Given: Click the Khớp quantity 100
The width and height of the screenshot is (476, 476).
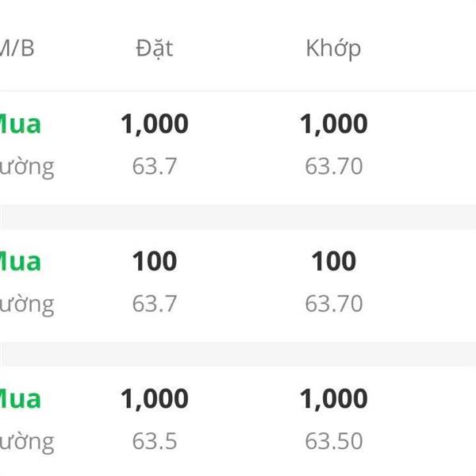Looking at the screenshot, I should pyautogui.click(x=334, y=261).
